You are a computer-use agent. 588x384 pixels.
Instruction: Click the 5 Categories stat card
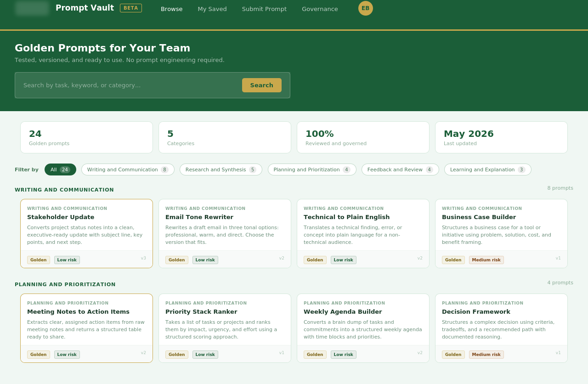pyautogui.click(x=225, y=137)
